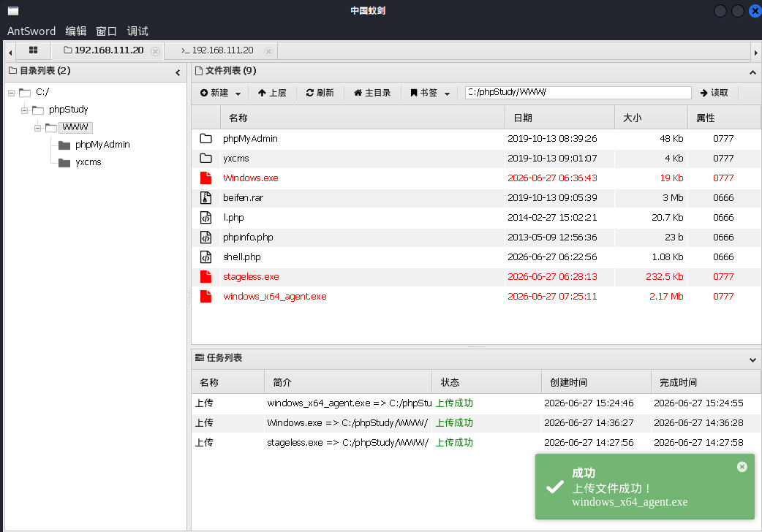Click the 状态 task column header
This screenshot has width=762, height=532.
(486, 382)
